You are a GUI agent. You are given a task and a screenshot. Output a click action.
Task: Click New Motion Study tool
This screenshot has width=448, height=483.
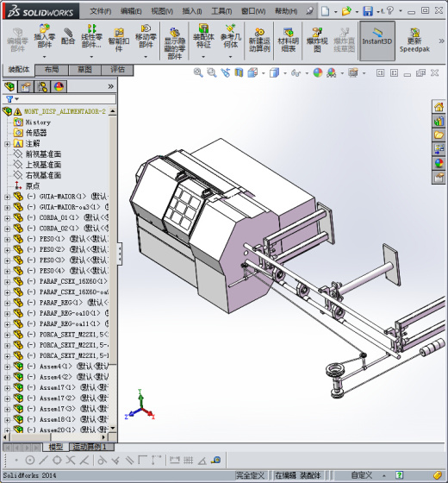click(259, 40)
